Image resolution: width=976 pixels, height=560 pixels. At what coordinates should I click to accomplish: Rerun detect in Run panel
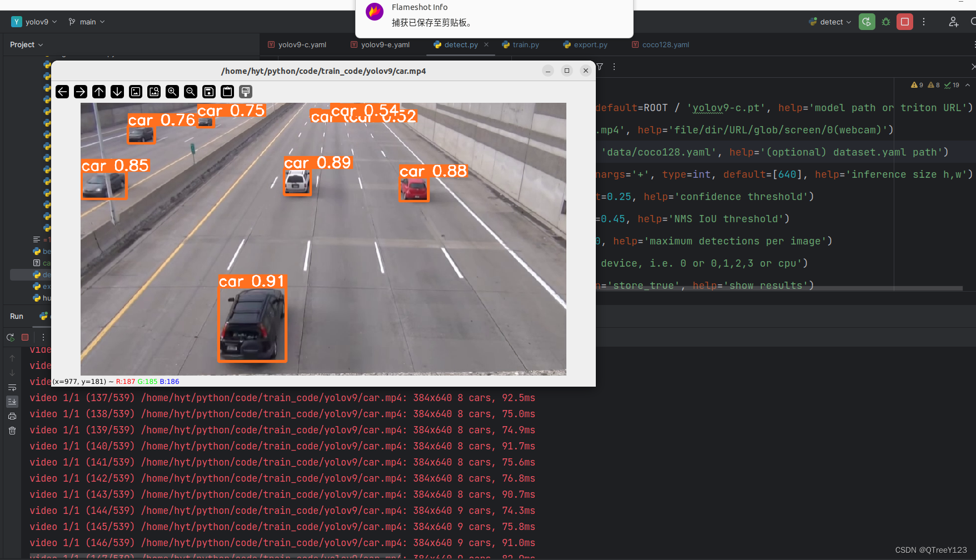tap(11, 337)
